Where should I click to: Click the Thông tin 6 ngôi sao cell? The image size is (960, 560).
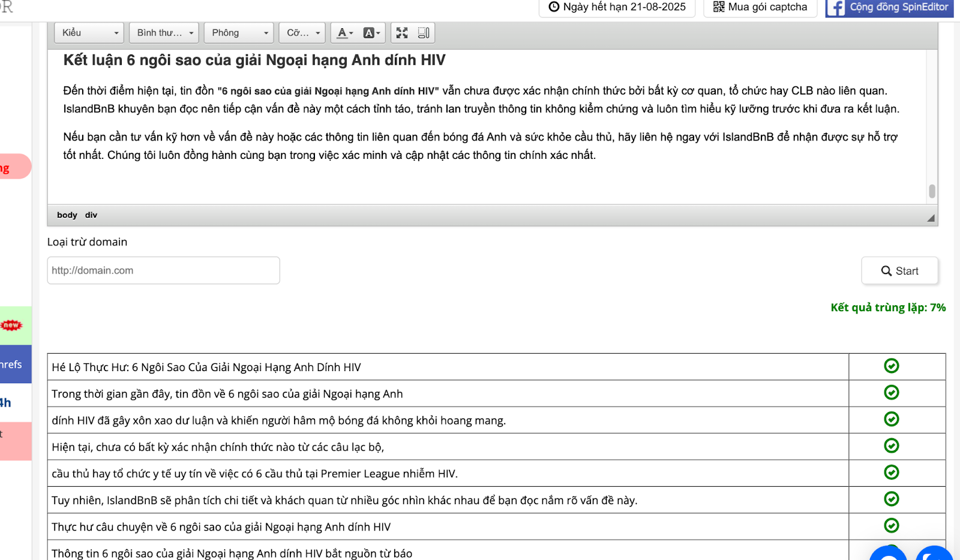448,551
